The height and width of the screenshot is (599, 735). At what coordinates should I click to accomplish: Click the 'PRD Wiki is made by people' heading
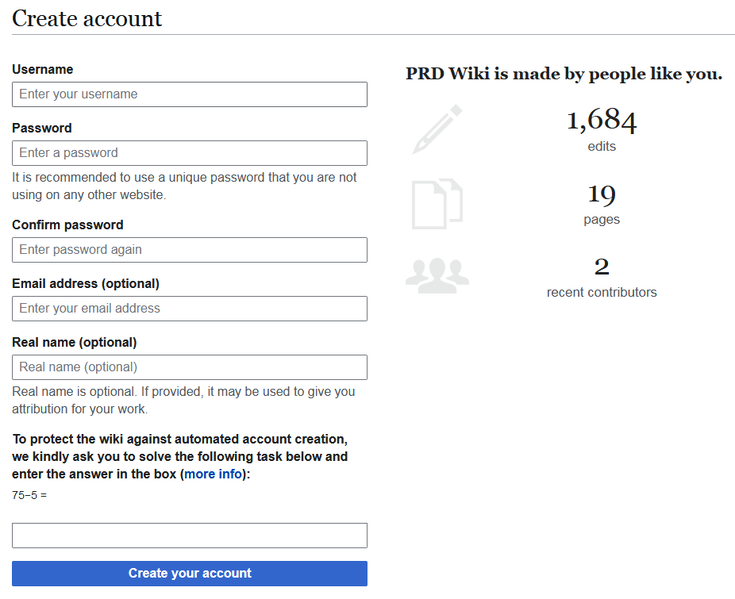coord(564,74)
